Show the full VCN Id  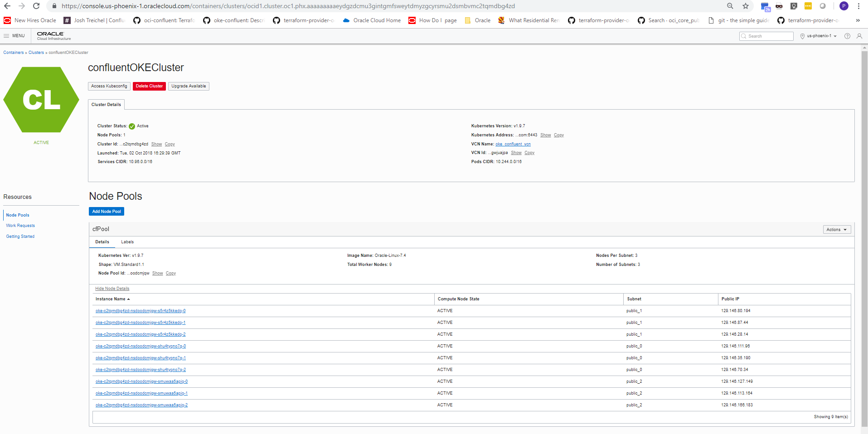(516, 153)
